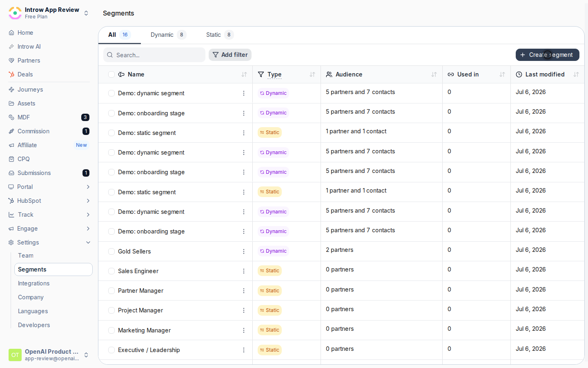This screenshot has width=588, height=368.
Task: Switch to the Dynamic tab
Action: (168, 35)
